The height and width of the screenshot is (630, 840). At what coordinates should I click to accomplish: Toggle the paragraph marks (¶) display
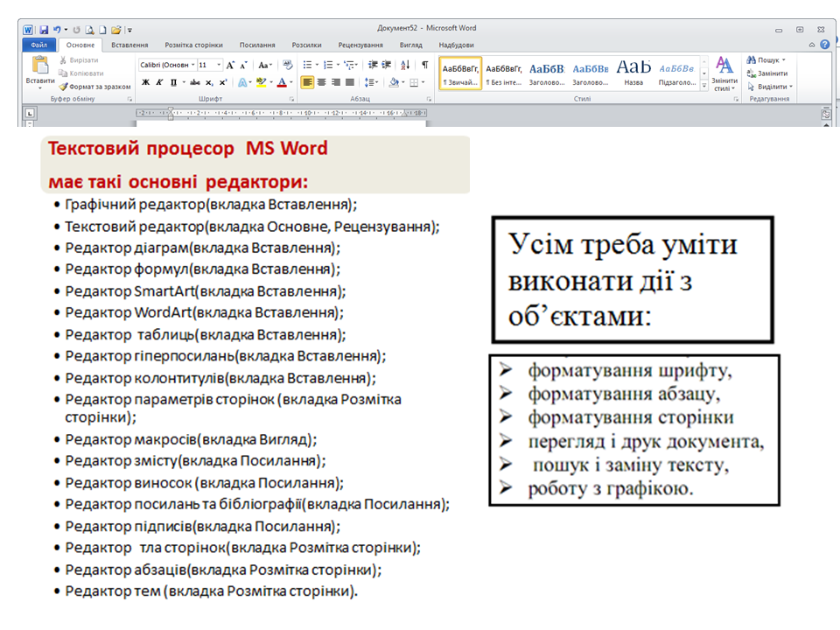pyautogui.click(x=425, y=66)
